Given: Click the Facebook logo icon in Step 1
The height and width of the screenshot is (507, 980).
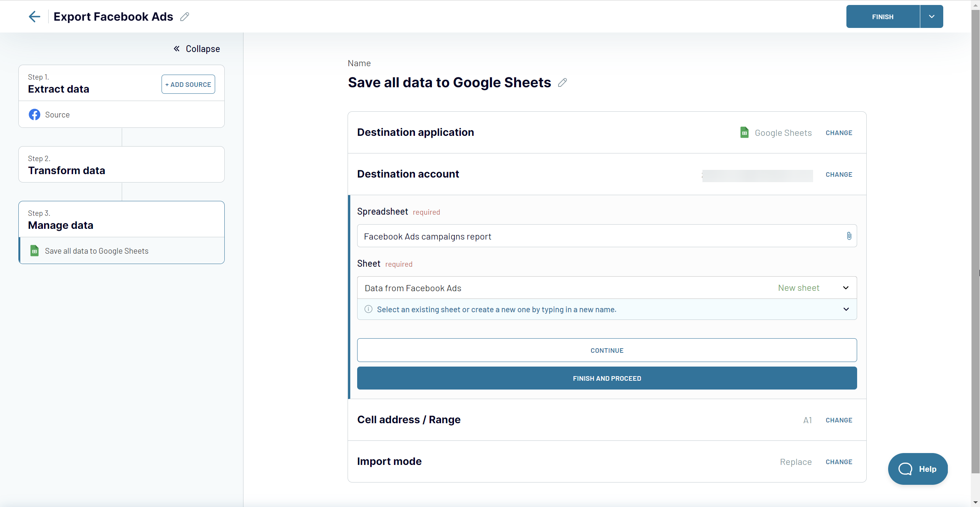Looking at the screenshot, I should tap(34, 114).
